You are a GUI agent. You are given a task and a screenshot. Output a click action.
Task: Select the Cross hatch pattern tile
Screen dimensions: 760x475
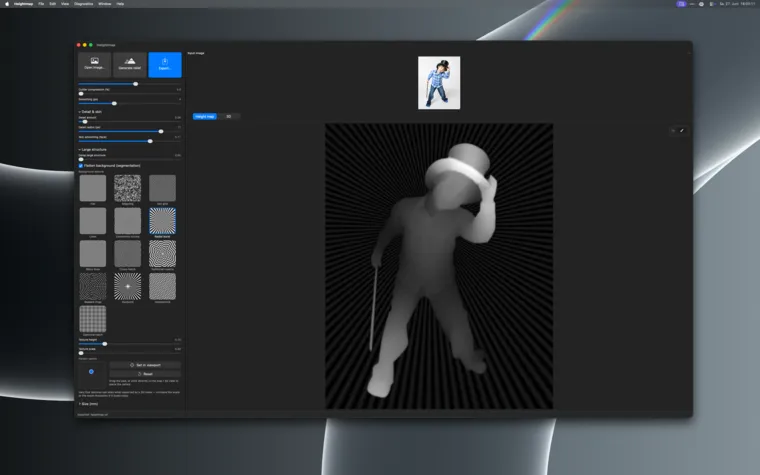pyautogui.click(x=127, y=253)
